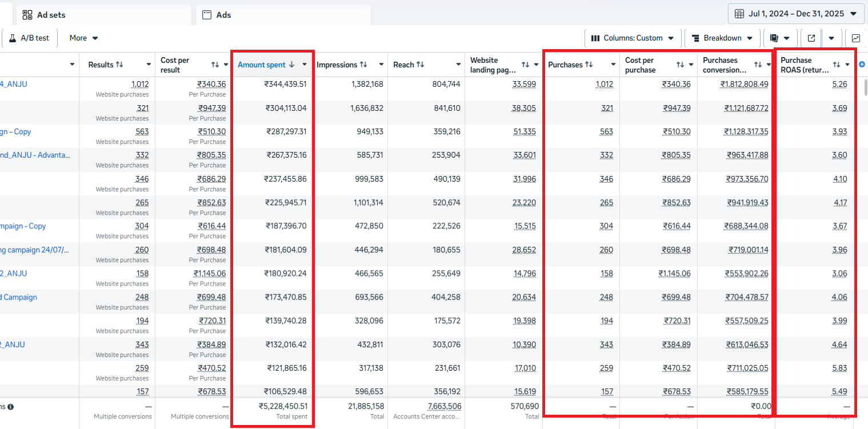868x429 pixels.
Task: Open the charts view icon
Action: click(x=855, y=38)
